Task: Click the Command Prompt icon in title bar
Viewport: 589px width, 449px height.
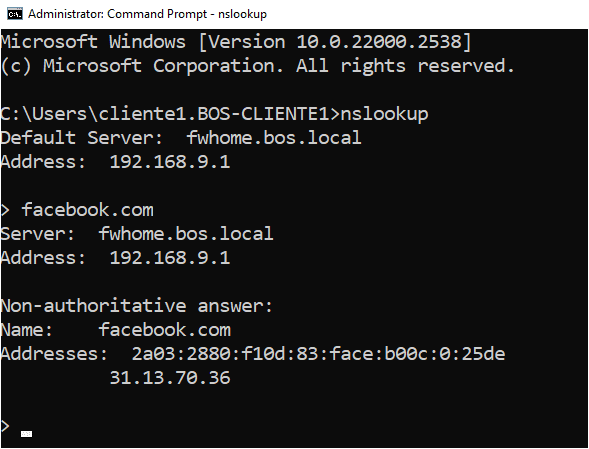Action: 15,14
